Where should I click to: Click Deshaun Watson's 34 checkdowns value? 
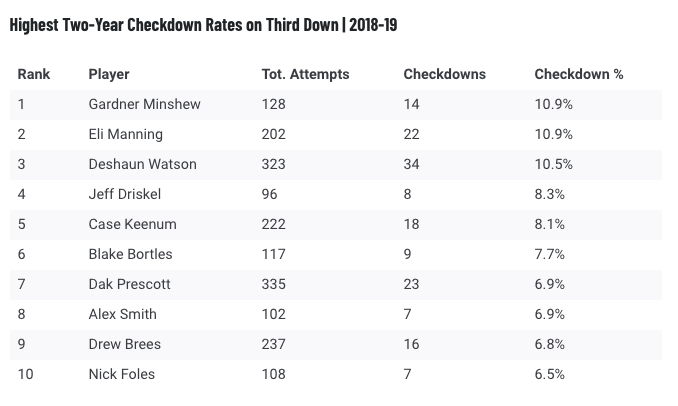coord(411,164)
